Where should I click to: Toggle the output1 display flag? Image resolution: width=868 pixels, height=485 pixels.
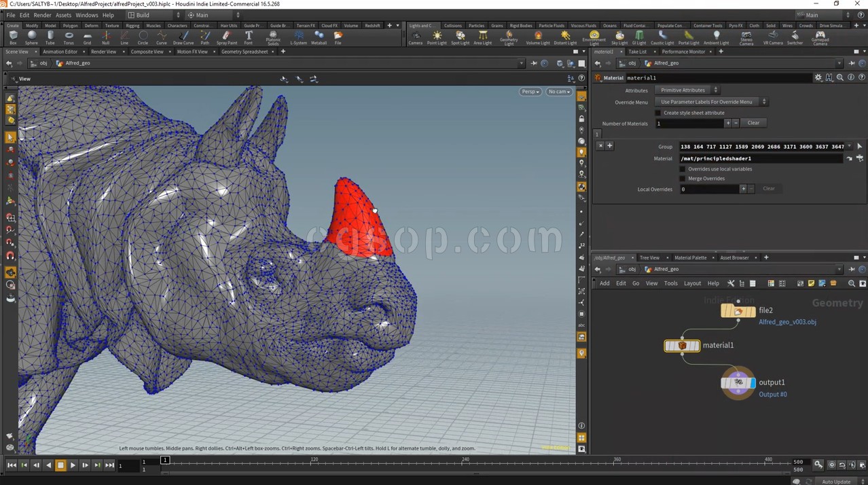pyautogui.click(x=753, y=383)
